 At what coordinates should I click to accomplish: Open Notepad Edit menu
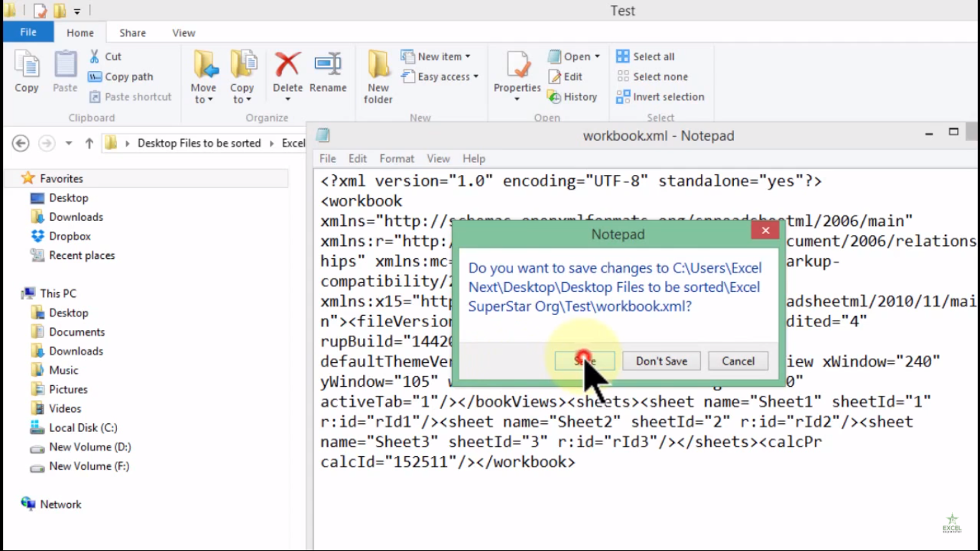[358, 159]
